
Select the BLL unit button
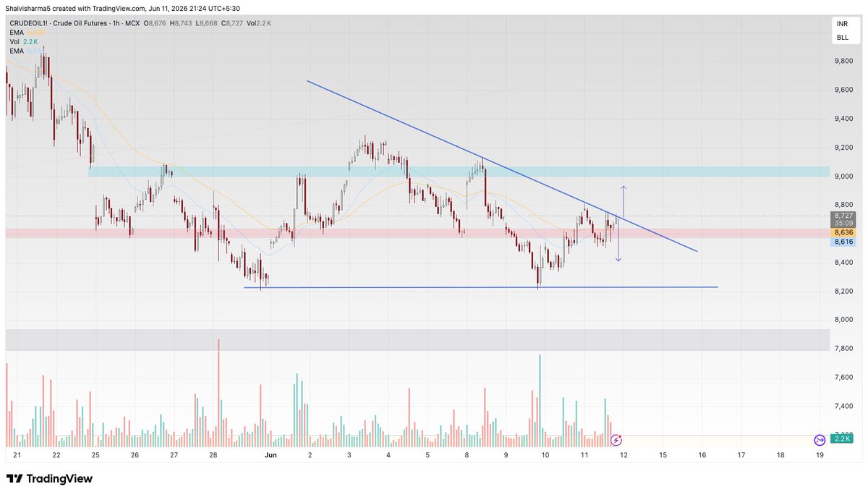(843, 37)
